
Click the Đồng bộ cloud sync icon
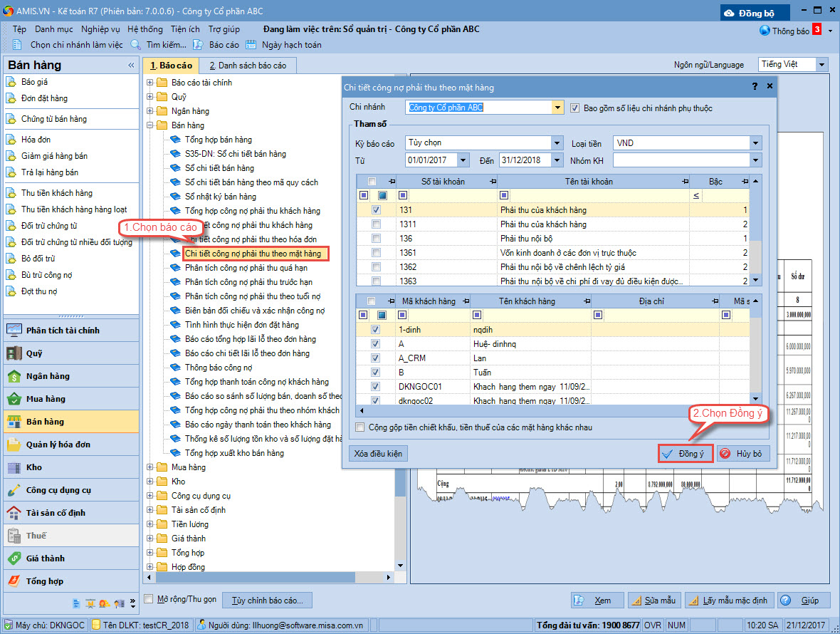(x=729, y=13)
